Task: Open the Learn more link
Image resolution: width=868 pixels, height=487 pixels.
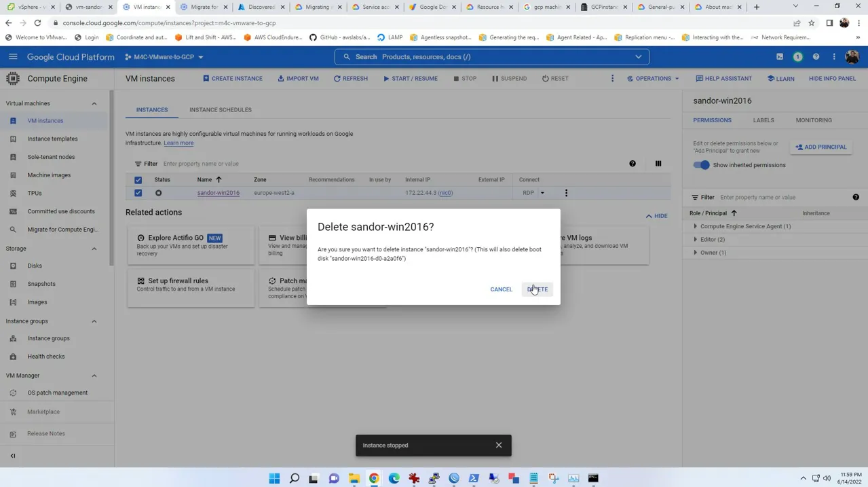Action: click(x=178, y=143)
